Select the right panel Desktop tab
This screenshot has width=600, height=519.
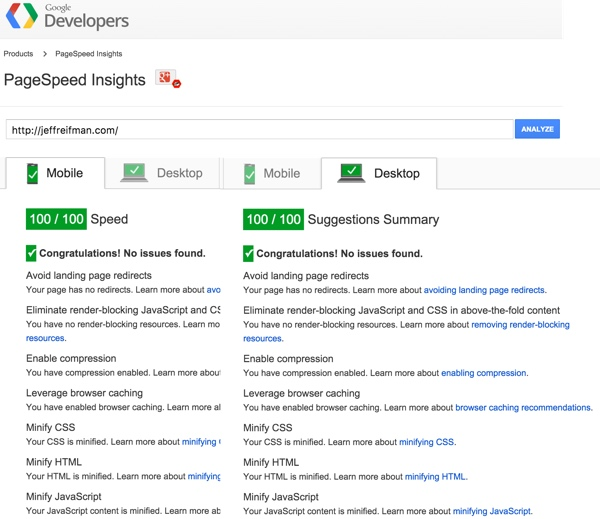pyautogui.click(x=379, y=173)
